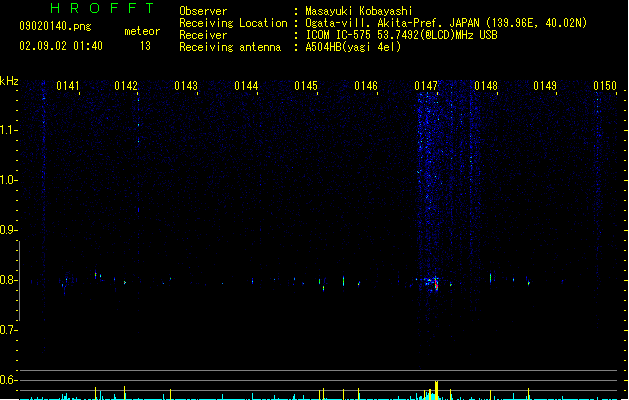The image size is (629, 400).
Task: Click the 0.6 kHz axis label
Action: click(8, 380)
